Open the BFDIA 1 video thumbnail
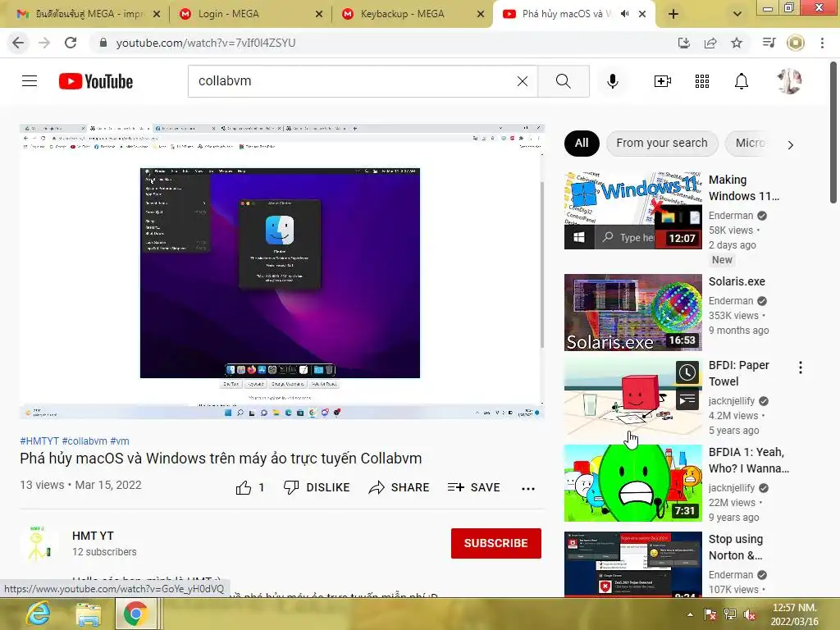The image size is (840, 630). pyautogui.click(x=633, y=483)
